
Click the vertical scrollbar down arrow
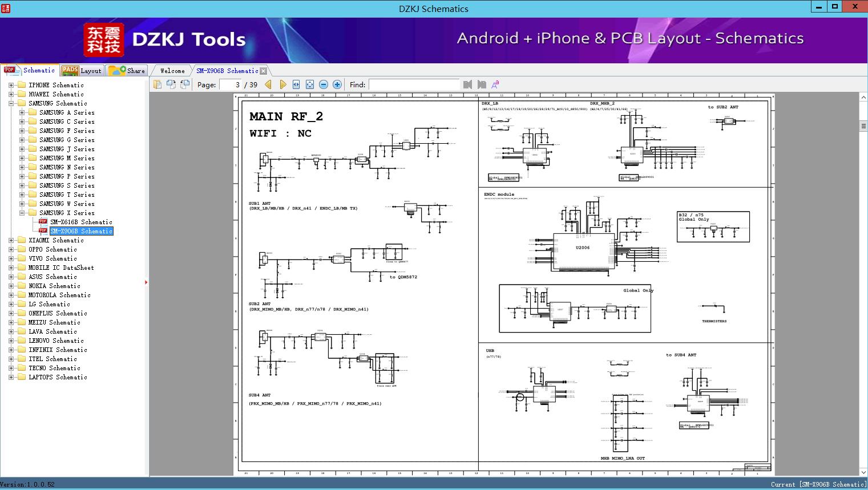coord(863,472)
